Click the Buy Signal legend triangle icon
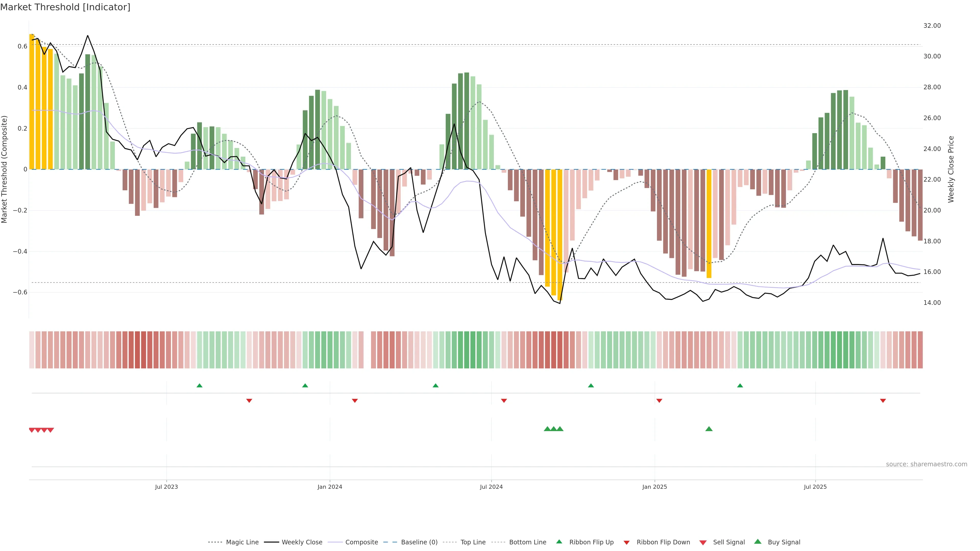 [757, 542]
